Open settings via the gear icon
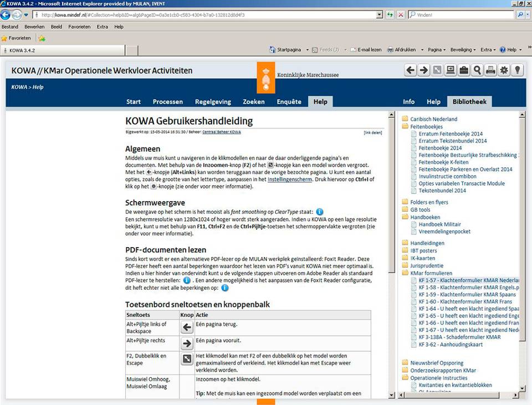This screenshot has height=405, width=532. coord(504,70)
